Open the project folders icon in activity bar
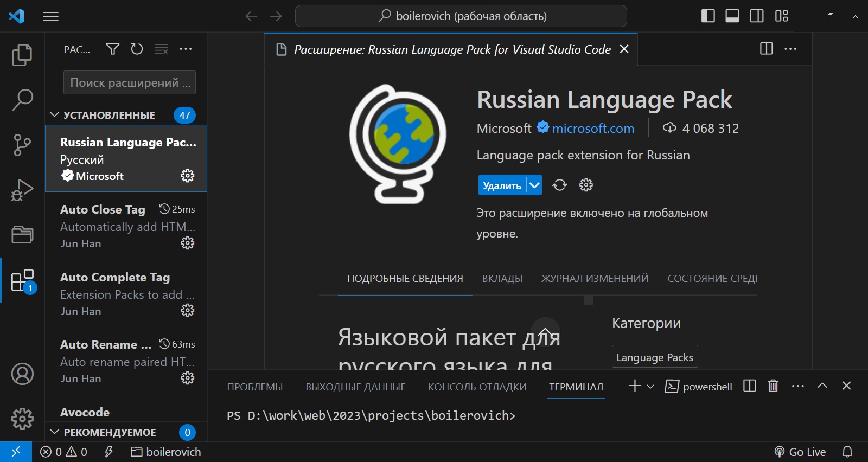868x462 pixels. click(x=22, y=235)
